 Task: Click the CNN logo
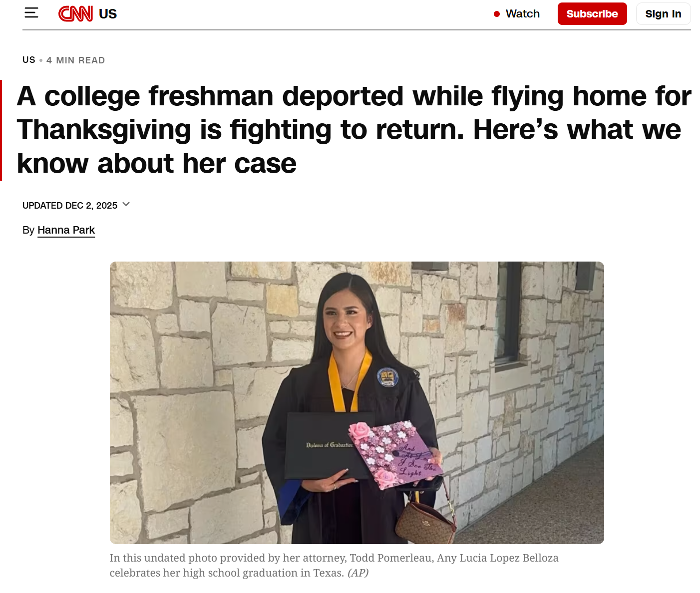click(x=75, y=13)
